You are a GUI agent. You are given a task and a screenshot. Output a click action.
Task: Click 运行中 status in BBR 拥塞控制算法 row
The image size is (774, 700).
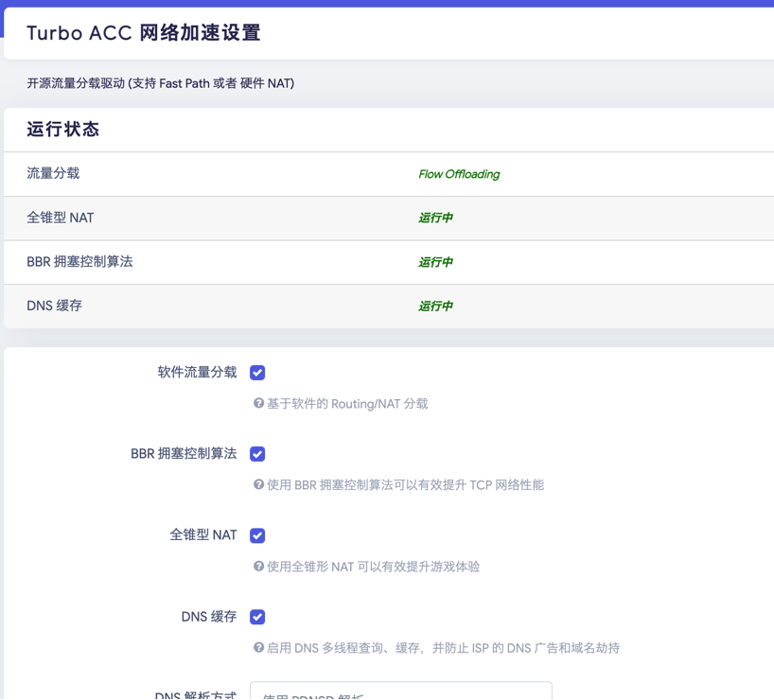[x=435, y=262]
